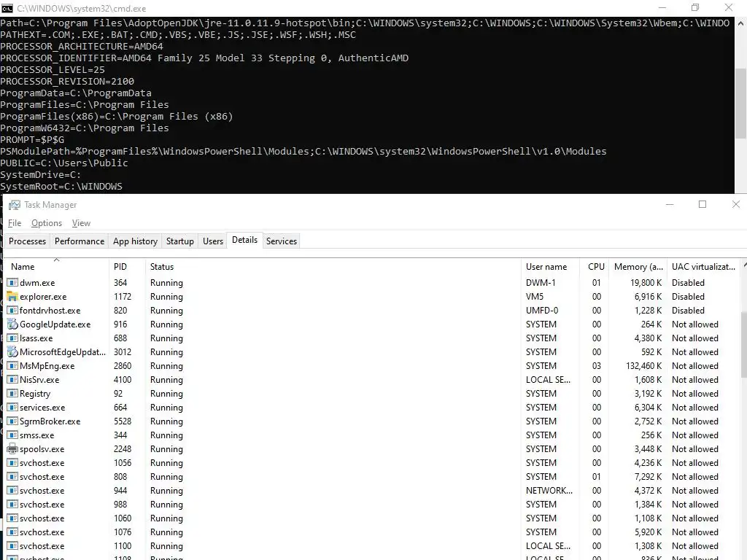Select the spoolsv.exe process name

click(x=42, y=449)
